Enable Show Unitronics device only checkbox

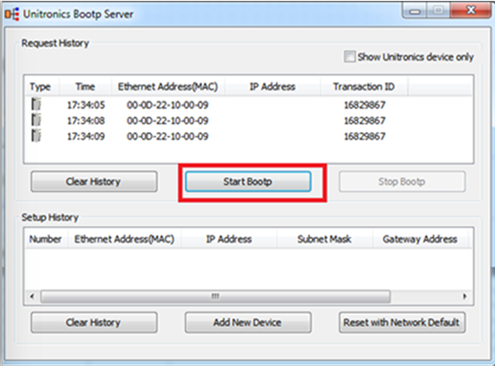pos(349,57)
